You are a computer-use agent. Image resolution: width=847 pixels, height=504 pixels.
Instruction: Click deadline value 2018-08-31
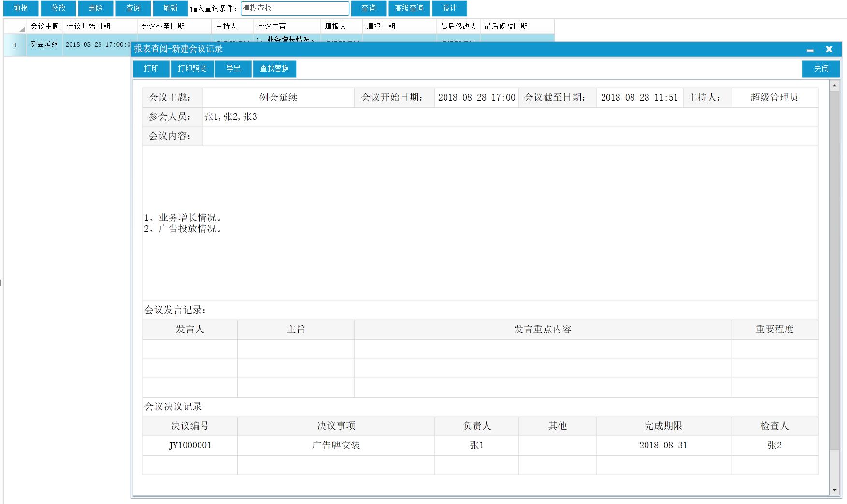[663, 446]
